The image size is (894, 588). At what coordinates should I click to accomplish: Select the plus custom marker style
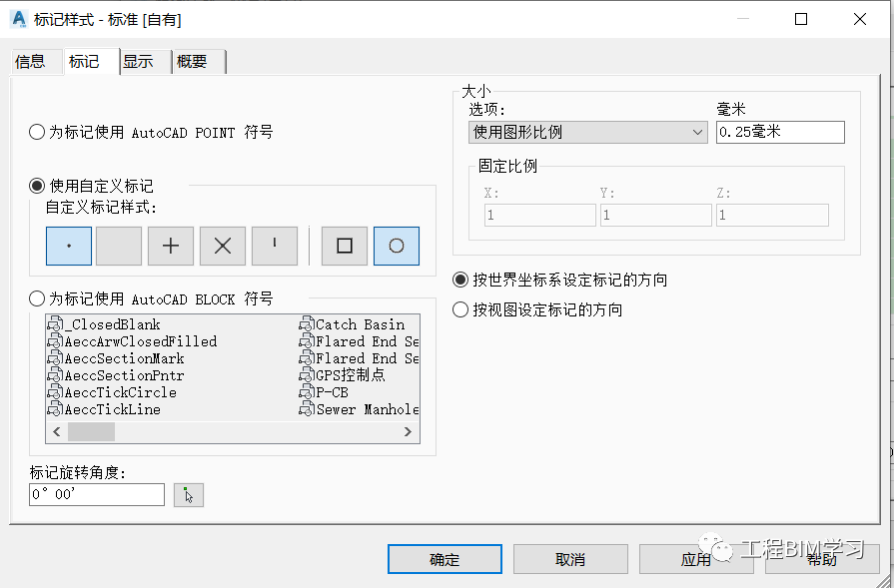pyautogui.click(x=171, y=247)
